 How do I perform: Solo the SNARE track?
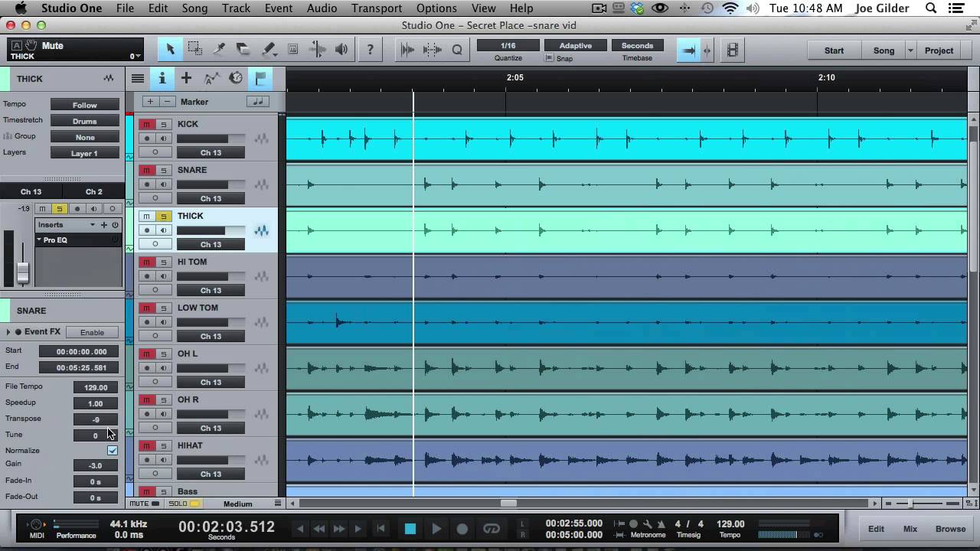(163, 170)
